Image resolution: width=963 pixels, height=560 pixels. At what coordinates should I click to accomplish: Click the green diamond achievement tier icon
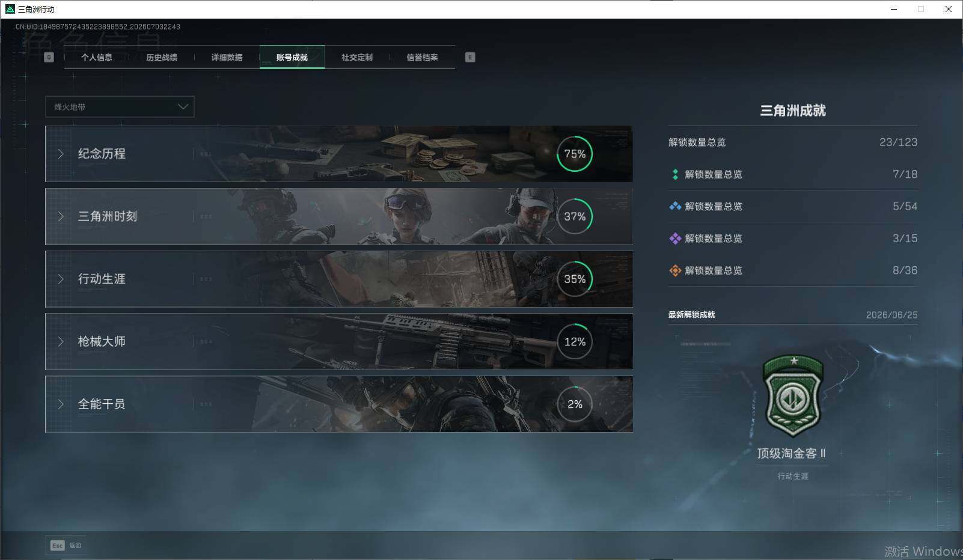[x=675, y=174]
